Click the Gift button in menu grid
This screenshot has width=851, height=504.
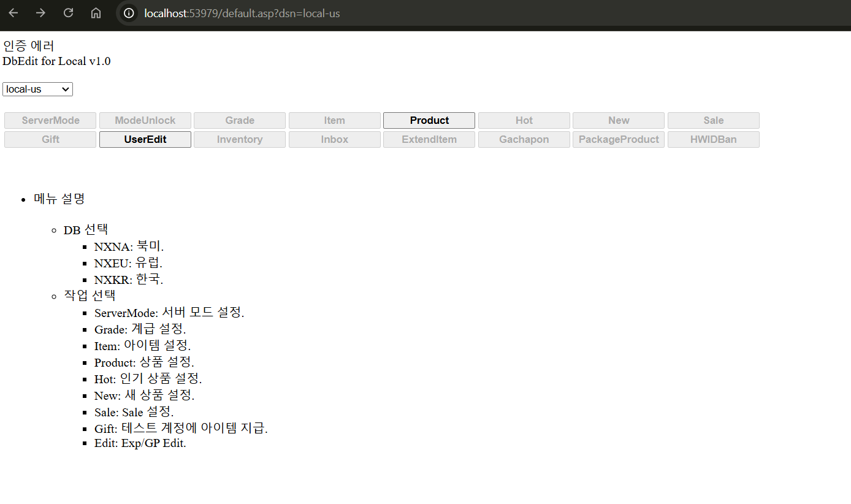(50, 140)
